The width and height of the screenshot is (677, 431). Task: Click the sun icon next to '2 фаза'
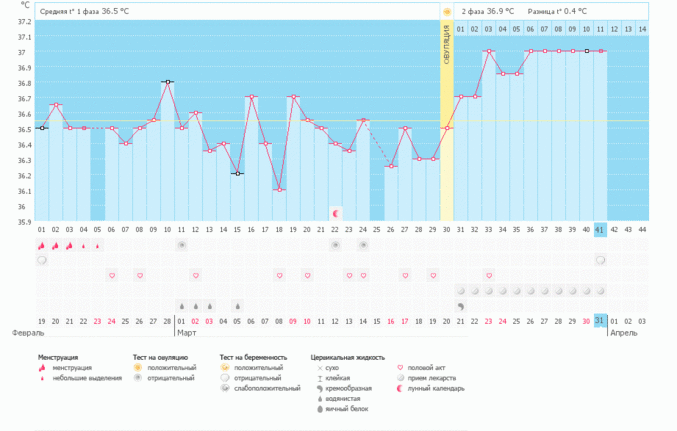pos(447,11)
